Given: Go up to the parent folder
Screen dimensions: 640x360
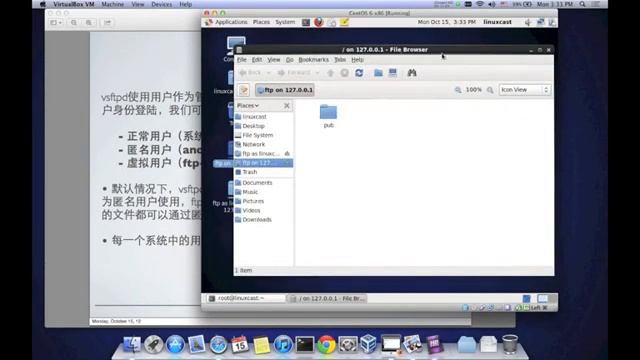Looking at the screenshot, I should coord(331,73).
